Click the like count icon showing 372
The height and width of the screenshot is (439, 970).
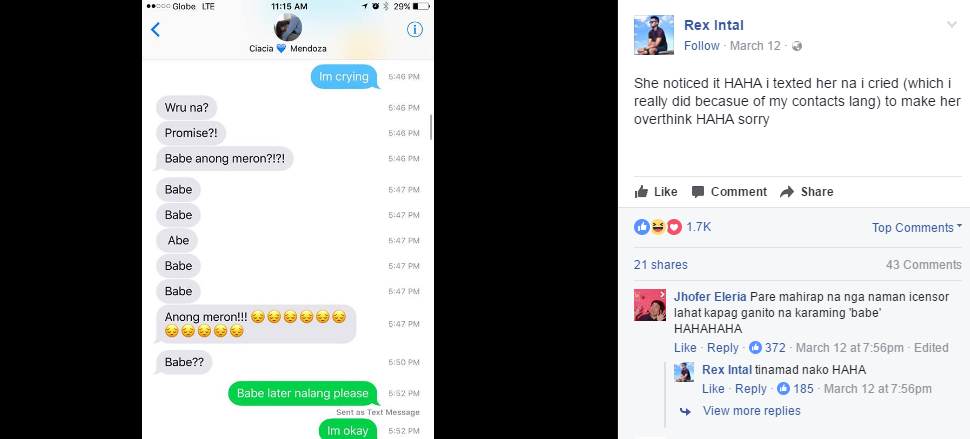(755, 347)
